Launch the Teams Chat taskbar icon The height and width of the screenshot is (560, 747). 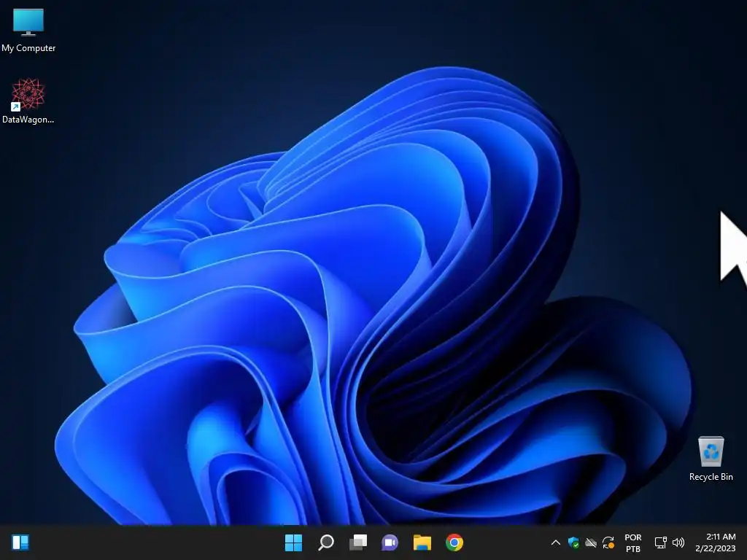(390, 542)
